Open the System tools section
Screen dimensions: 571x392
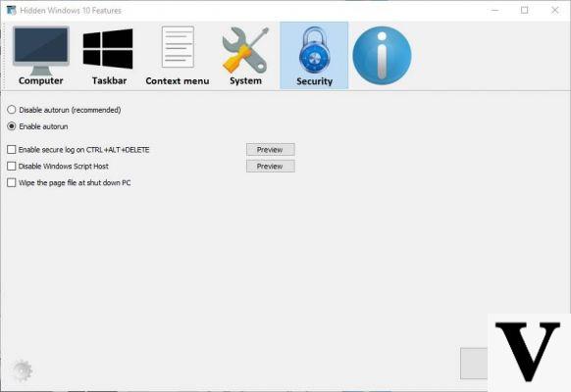pos(245,55)
